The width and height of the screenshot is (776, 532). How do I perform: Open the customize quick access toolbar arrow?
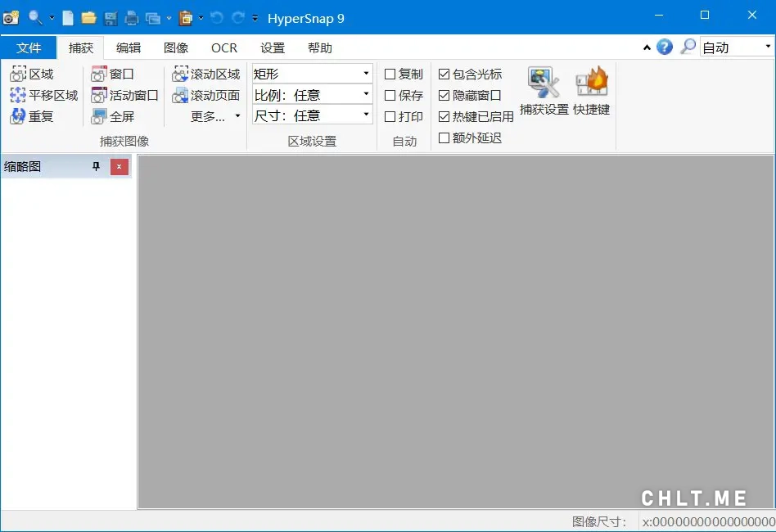[255, 18]
